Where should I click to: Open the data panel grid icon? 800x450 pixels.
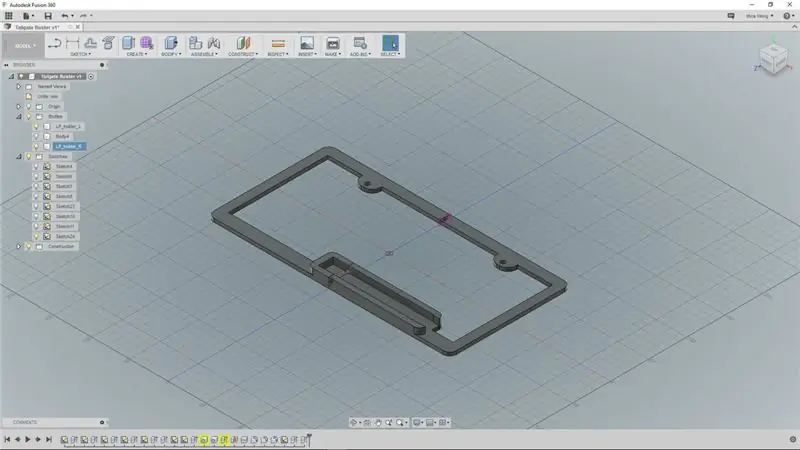(x=9, y=16)
